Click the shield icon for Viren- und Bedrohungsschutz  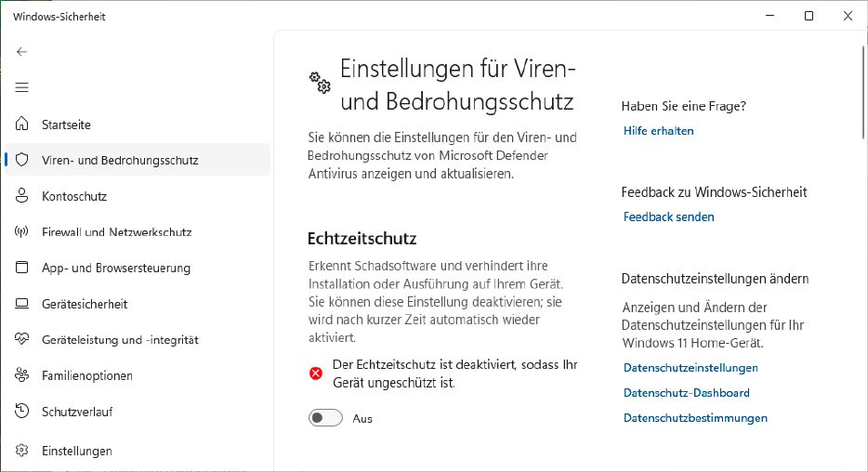click(22, 160)
